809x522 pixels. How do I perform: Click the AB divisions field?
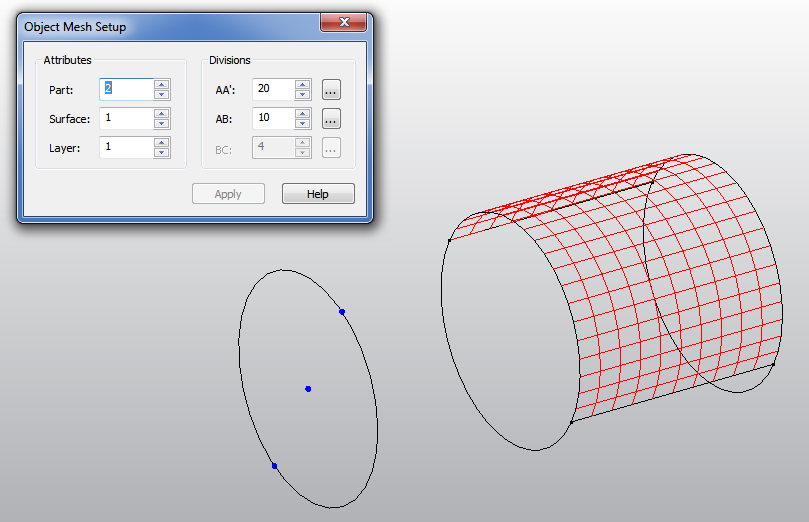point(273,118)
